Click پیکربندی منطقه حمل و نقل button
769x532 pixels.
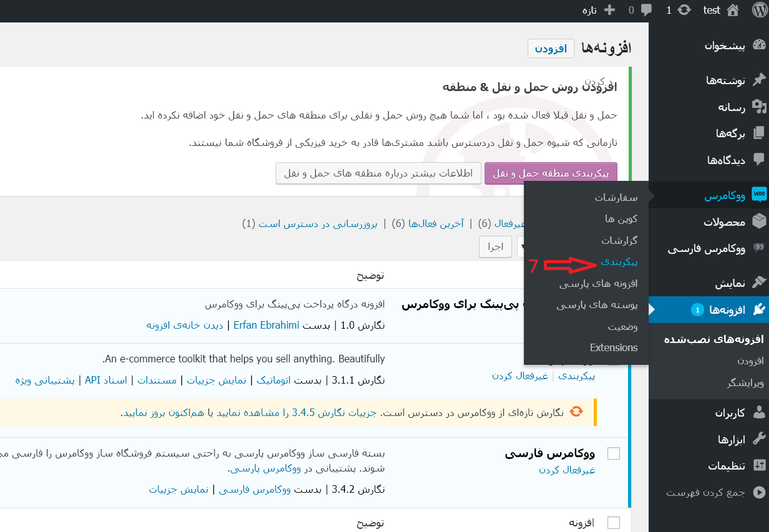(x=551, y=173)
